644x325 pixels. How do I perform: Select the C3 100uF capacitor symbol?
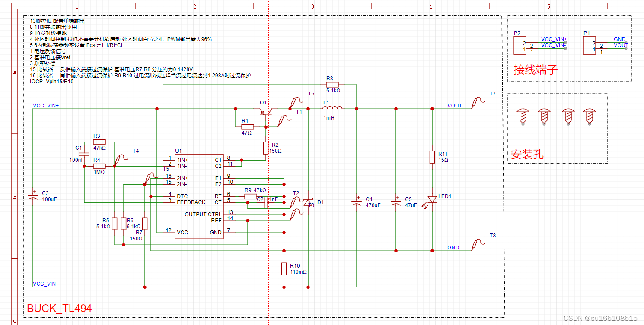tap(33, 196)
